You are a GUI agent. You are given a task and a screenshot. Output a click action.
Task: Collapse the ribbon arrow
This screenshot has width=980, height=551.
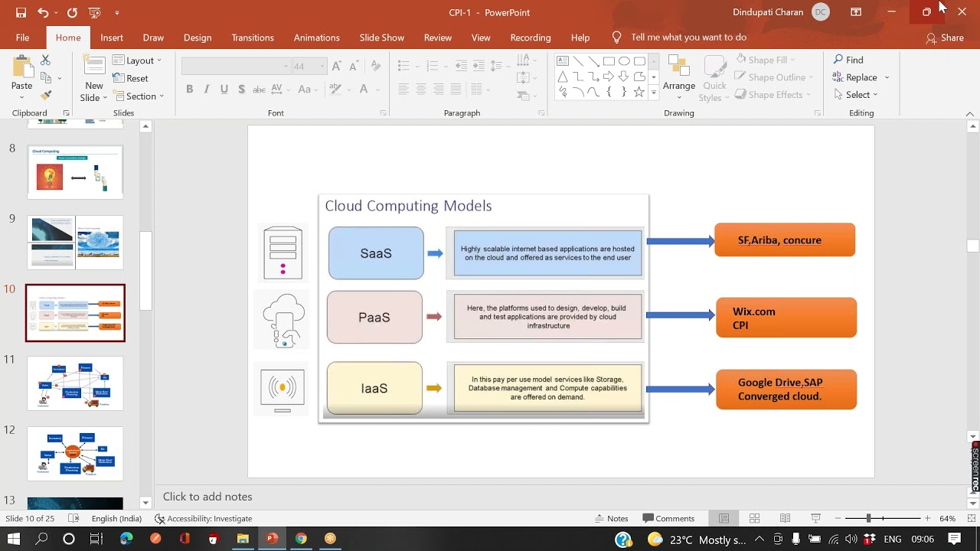[x=970, y=113]
